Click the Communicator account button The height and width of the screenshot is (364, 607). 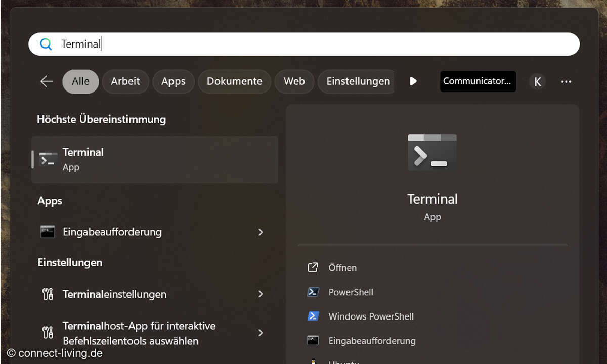pyautogui.click(x=478, y=81)
